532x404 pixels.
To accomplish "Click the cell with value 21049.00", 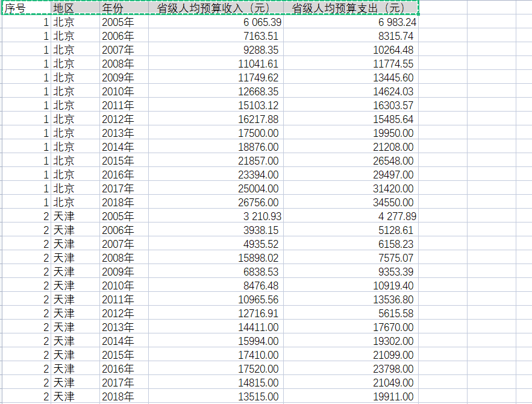I will [x=351, y=383].
